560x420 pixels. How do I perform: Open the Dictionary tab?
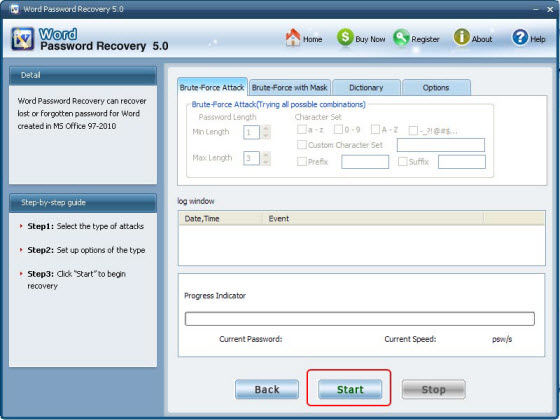pyautogui.click(x=366, y=88)
